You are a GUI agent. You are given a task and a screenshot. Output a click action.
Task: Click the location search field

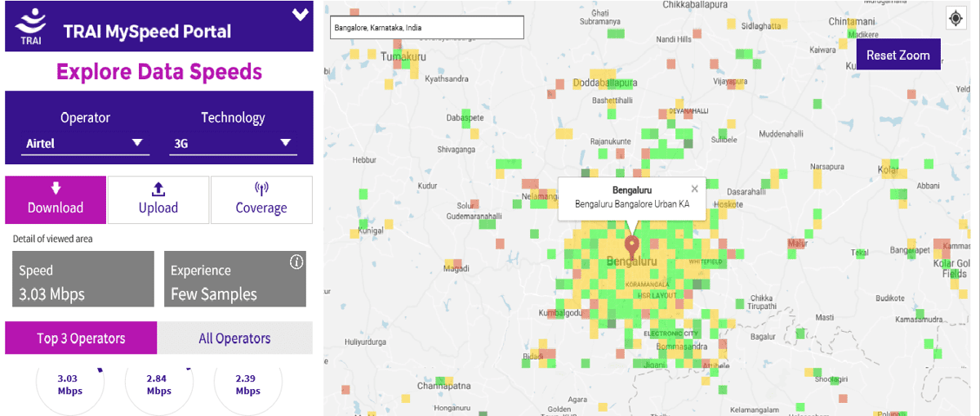[426, 27]
